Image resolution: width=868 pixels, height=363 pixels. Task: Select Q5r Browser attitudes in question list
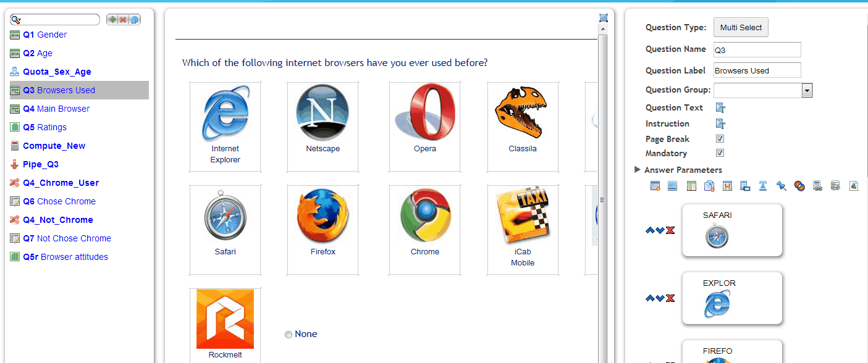65,257
